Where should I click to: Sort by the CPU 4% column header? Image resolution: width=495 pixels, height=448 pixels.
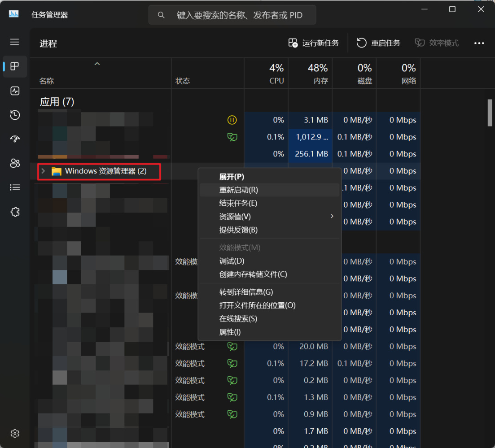266,73
